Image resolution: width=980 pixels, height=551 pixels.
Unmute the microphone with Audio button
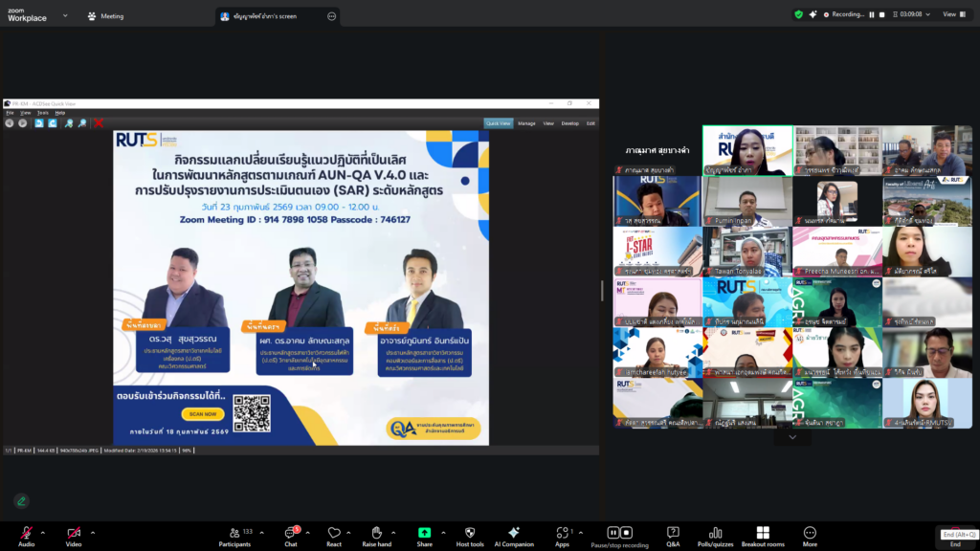pos(26,534)
